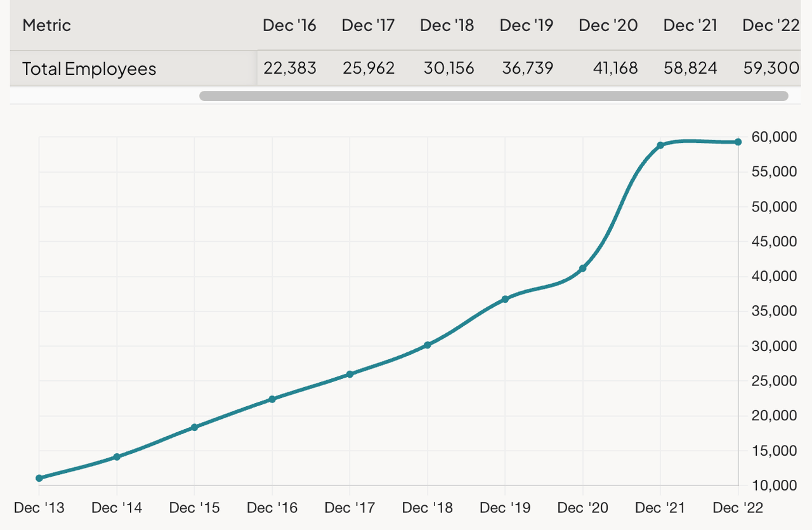The image size is (812, 530).
Task: Click the chart data point above Dec '19
Action: [505, 299]
